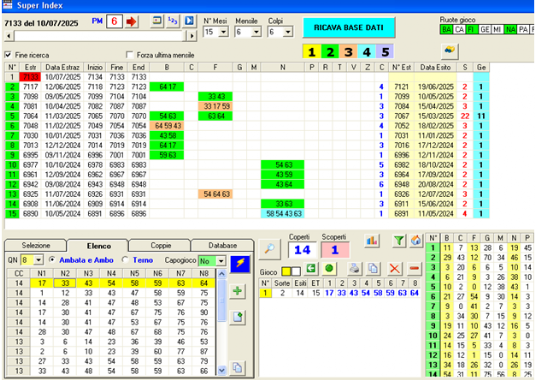Click the PM number field showing 6
Screen dimensions: 535x380
tap(114, 21)
